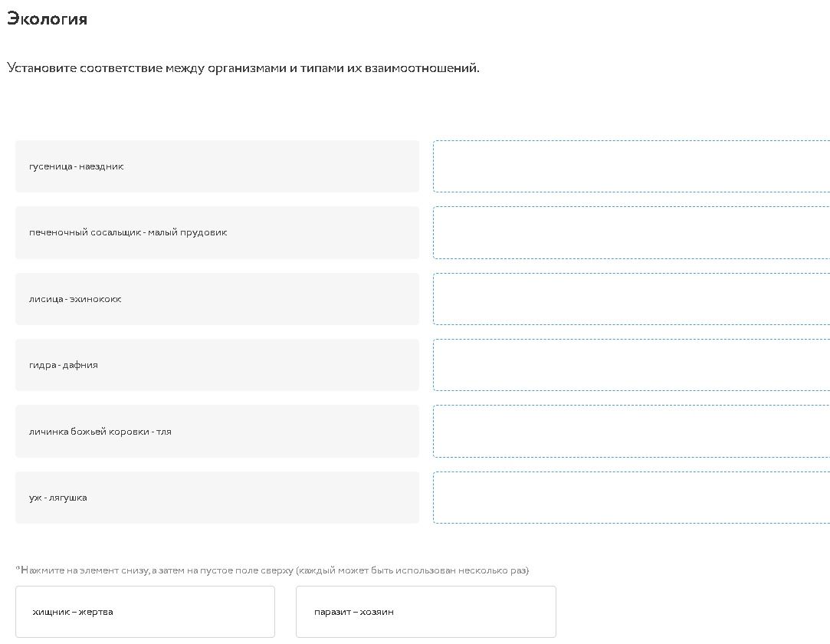Viewport: 830px width, 644px height.
Task: Click the 'гусеница - наездник' item box
Action: (x=217, y=166)
